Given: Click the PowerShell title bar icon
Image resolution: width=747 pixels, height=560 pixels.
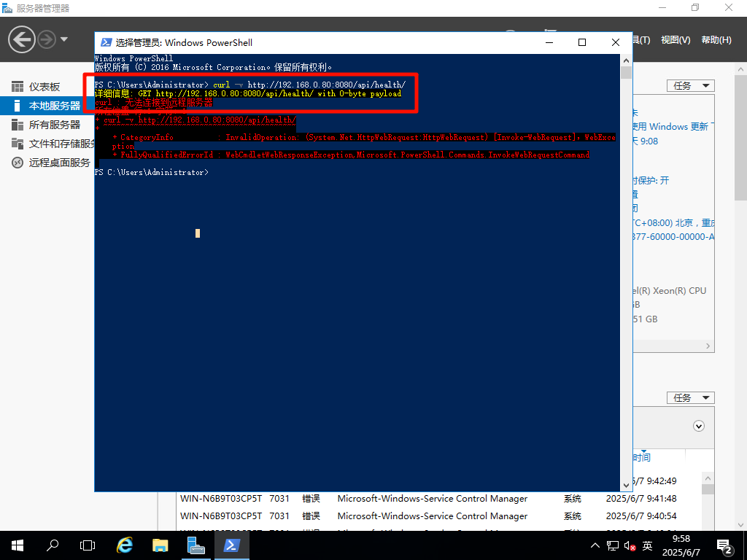Looking at the screenshot, I should click(107, 43).
